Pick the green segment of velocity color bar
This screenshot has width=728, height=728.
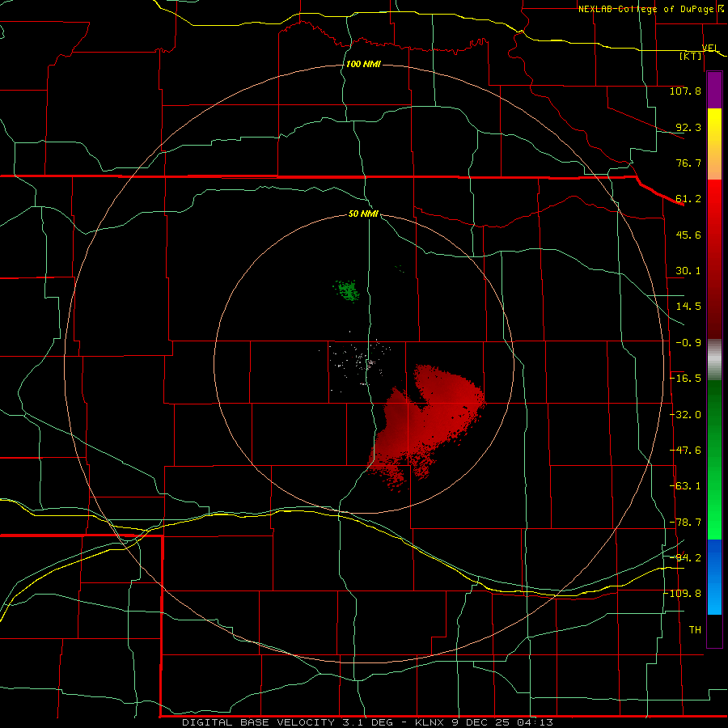(714, 459)
